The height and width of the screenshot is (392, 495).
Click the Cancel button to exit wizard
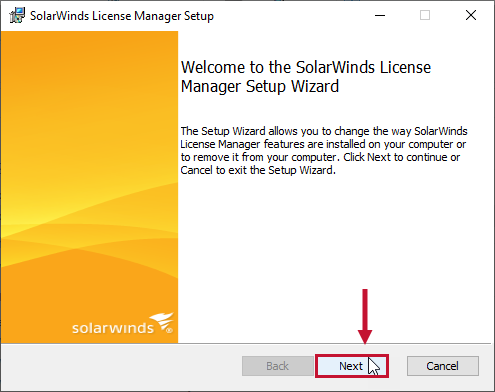click(443, 366)
